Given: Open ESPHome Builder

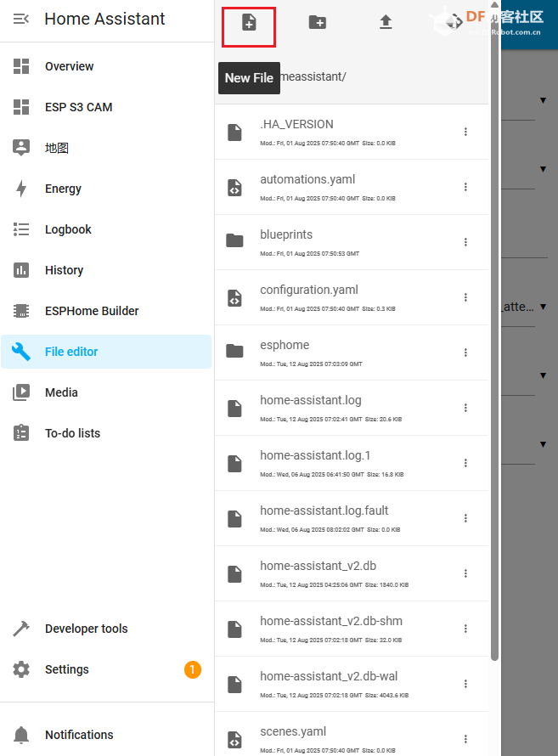Looking at the screenshot, I should (x=106, y=311).
